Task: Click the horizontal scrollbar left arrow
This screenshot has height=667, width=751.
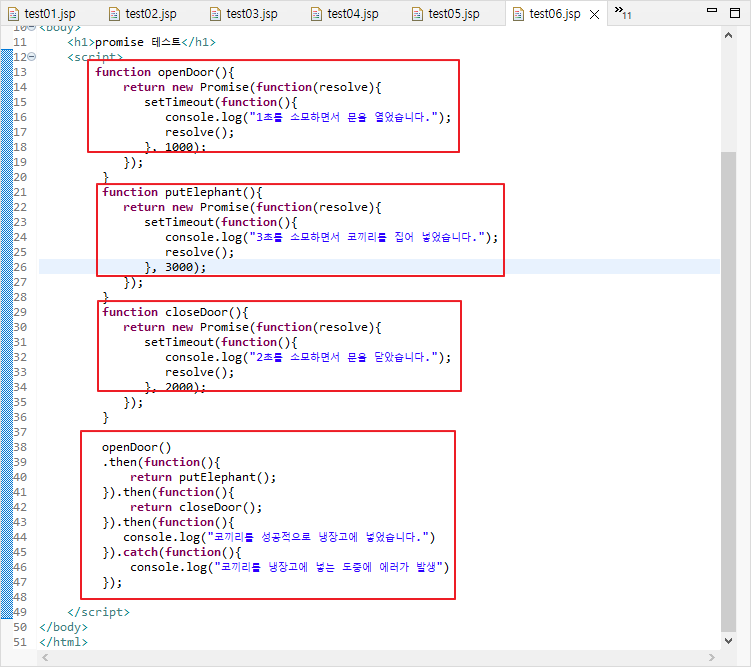Action: pos(45,657)
